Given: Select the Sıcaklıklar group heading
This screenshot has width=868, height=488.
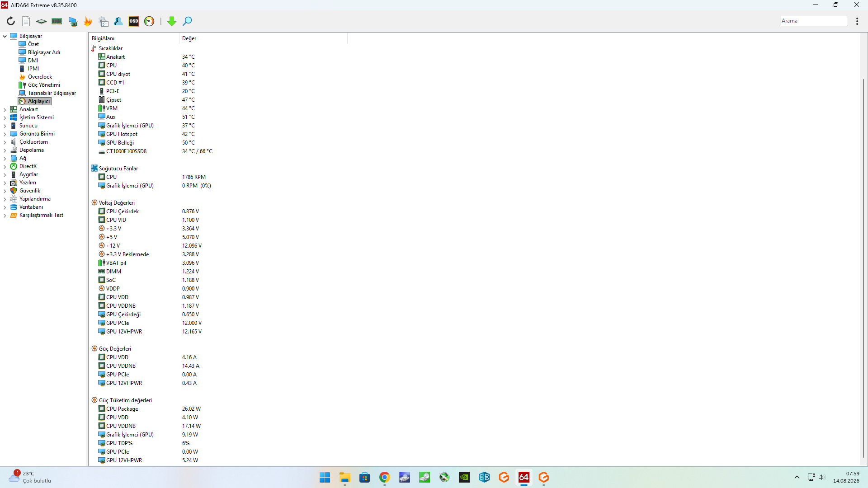Looking at the screenshot, I should click(x=111, y=48).
